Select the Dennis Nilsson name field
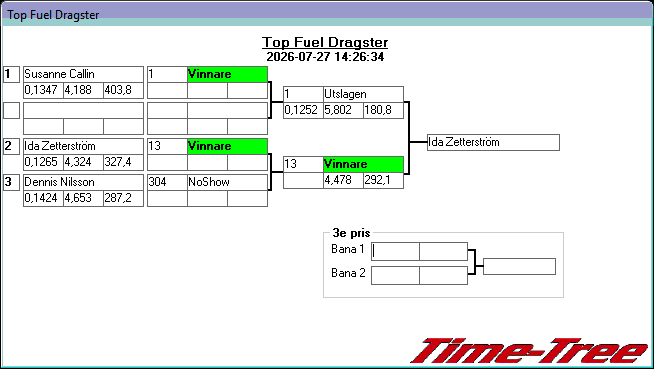654x369 pixels. 83,182
